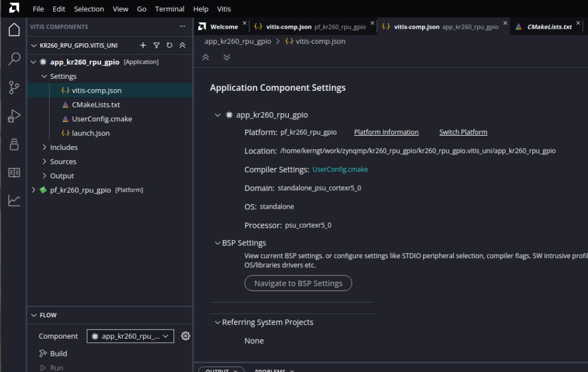Viewport: 588px width, 372px height.
Task: Open the Run and Debug view
Action: click(14, 116)
